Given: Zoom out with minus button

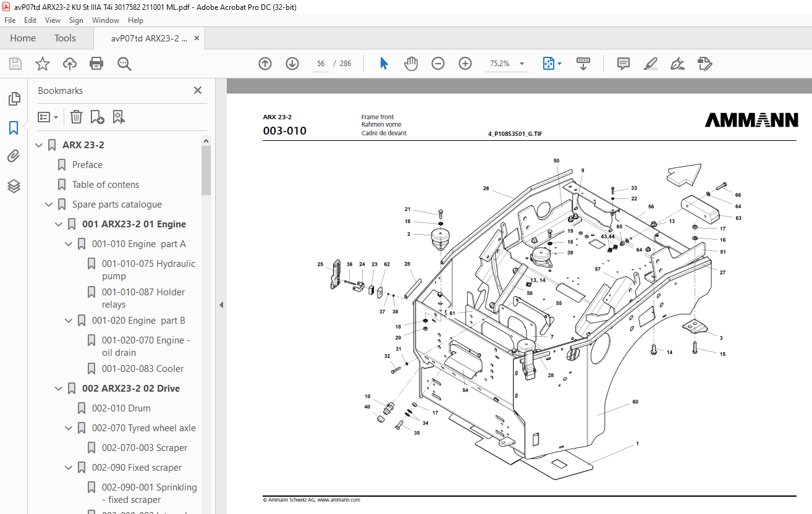Looking at the screenshot, I should click(x=438, y=64).
